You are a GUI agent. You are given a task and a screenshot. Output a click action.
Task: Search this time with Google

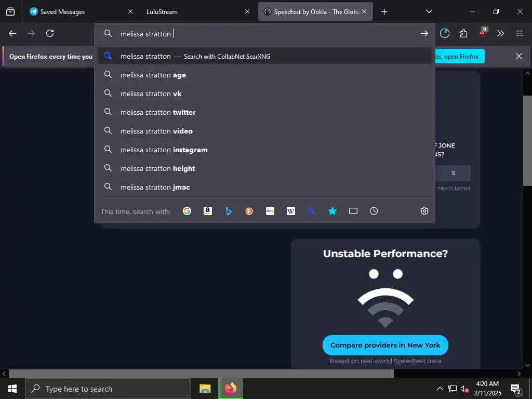[x=187, y=211]
